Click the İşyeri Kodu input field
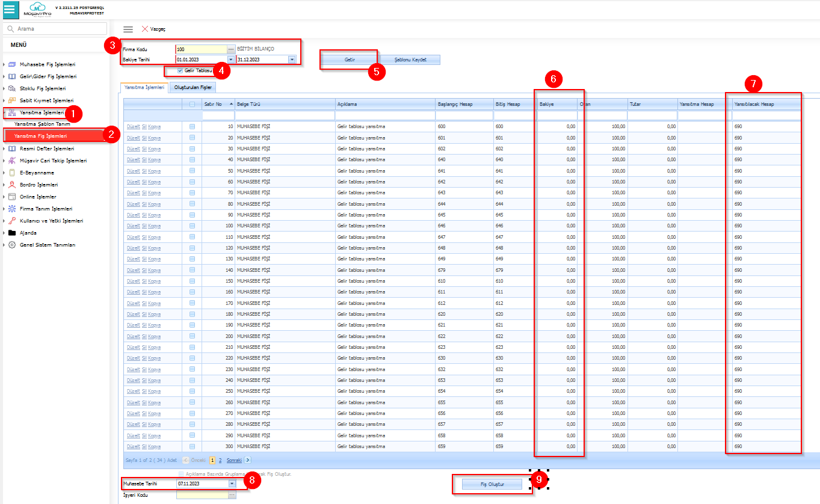The height and width of the screenshot is (504, 820). [x=202, y=495]
